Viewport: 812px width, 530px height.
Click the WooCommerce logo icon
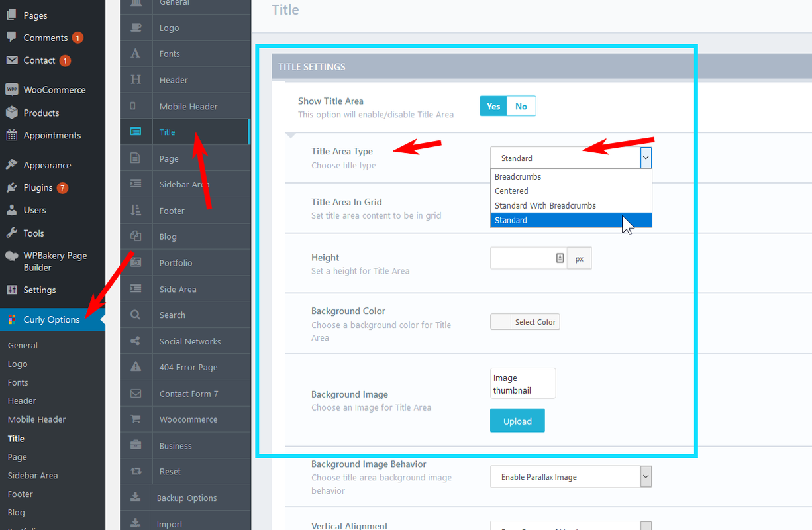[11, 89]
